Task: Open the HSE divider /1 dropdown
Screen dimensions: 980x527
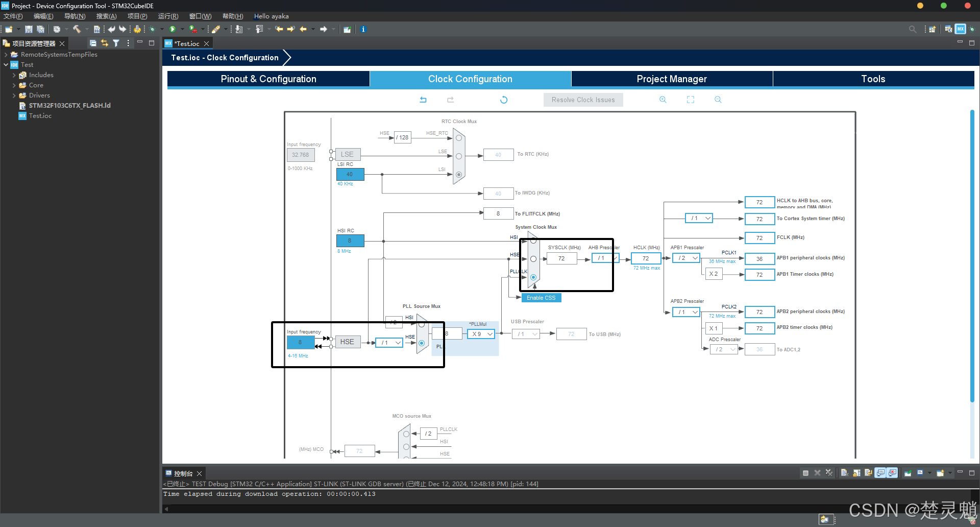Action: (389, 343)
